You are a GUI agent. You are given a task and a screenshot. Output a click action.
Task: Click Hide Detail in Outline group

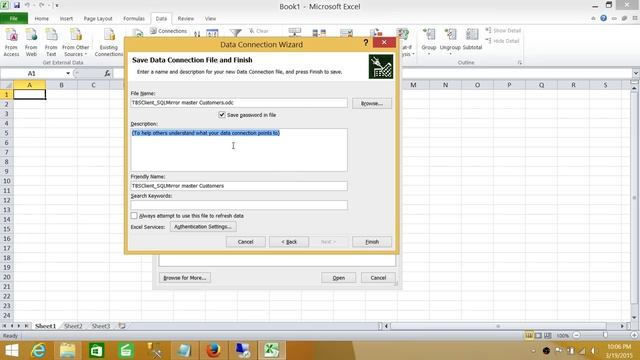click(502, 41)
